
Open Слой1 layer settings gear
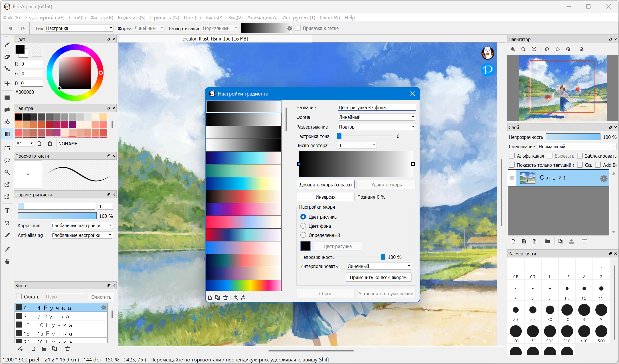(x=603, y=178)
